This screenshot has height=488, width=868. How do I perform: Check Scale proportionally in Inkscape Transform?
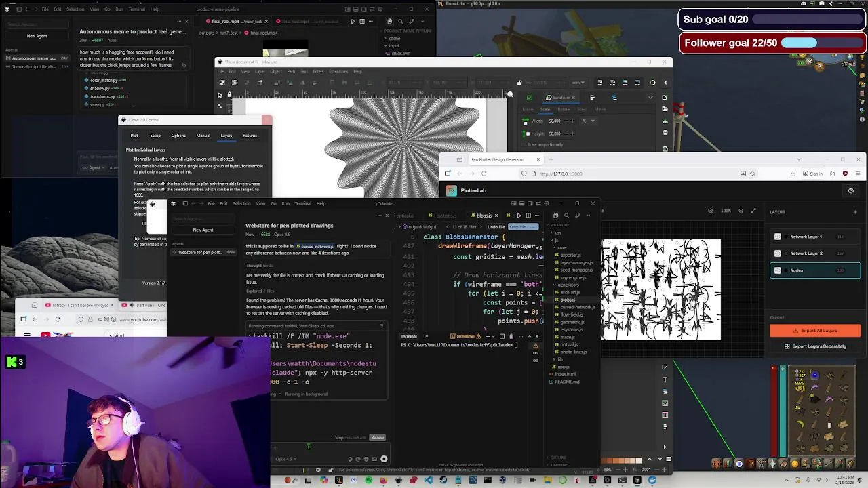(x=524, y=144)
